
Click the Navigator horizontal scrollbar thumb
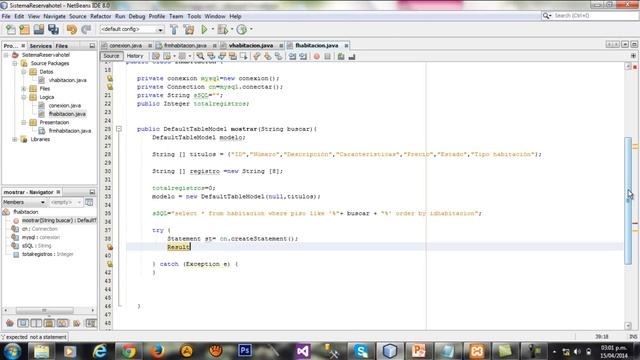coord(44,311)
